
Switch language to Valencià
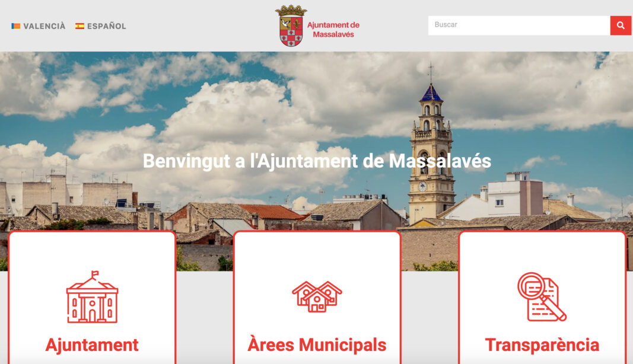tap(39, 26)
